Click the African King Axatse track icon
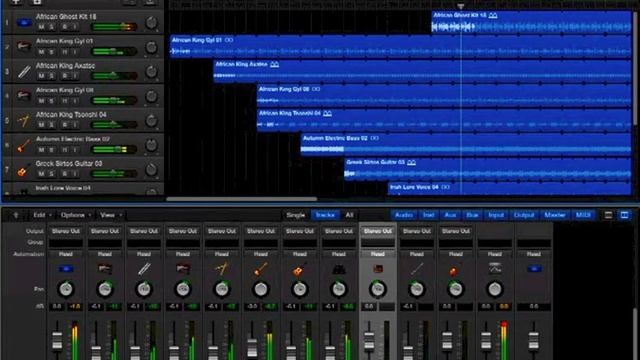Screen dimensions: 640x360 pyautogui.click(x=24, y=71)
